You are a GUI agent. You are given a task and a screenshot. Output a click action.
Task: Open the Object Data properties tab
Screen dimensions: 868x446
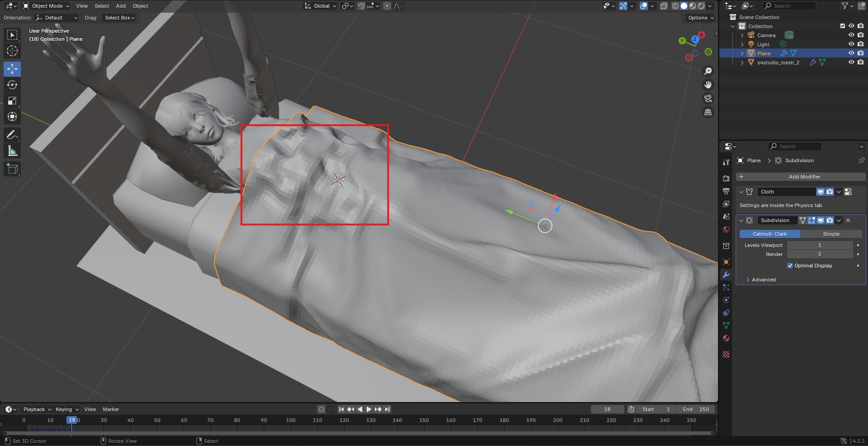726,325
